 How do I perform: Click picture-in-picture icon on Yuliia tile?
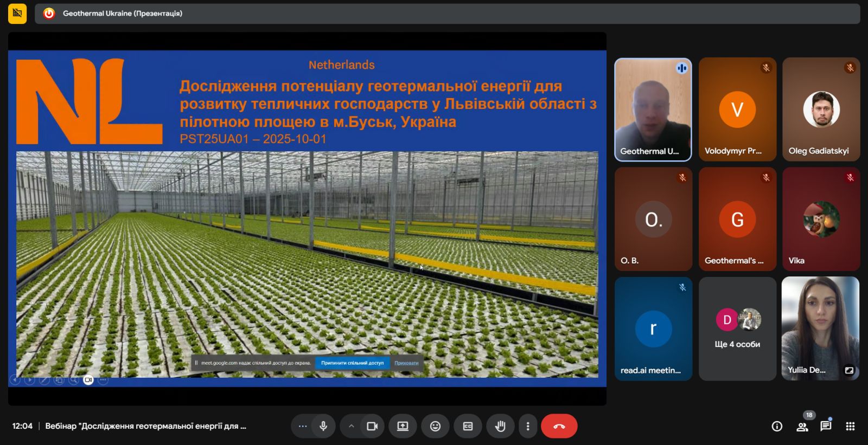[849, 370]
